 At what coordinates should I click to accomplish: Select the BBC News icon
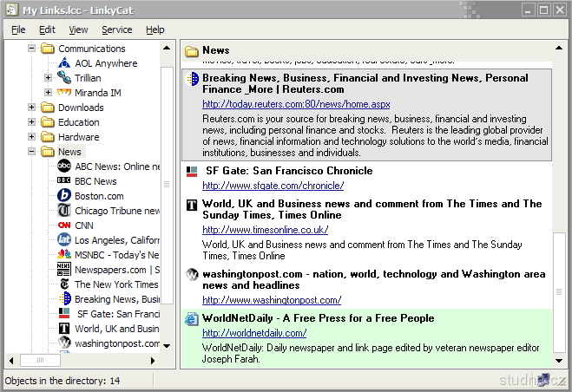(64, 181)
